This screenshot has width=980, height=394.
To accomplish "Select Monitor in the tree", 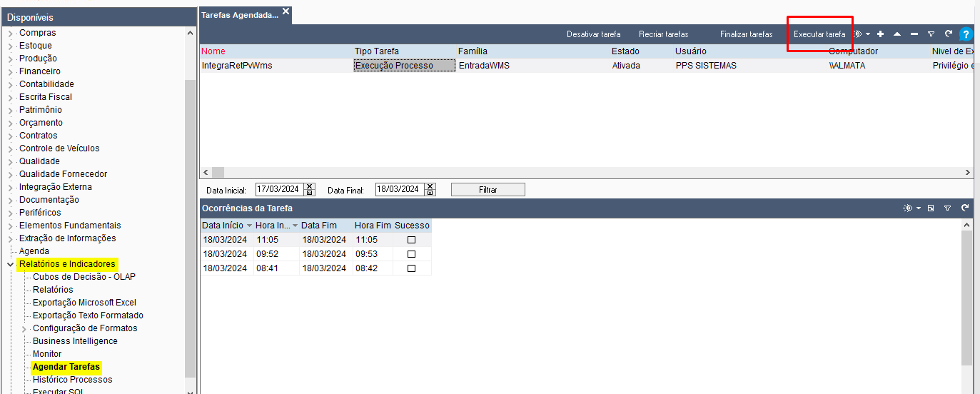I will pyautogui.click(x=47, y=354).
